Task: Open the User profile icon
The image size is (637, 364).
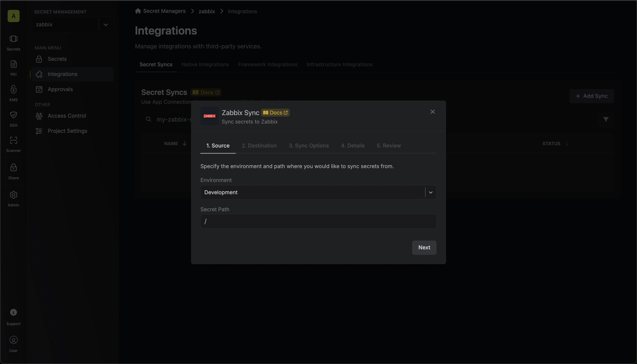Action: coord(13,340)
